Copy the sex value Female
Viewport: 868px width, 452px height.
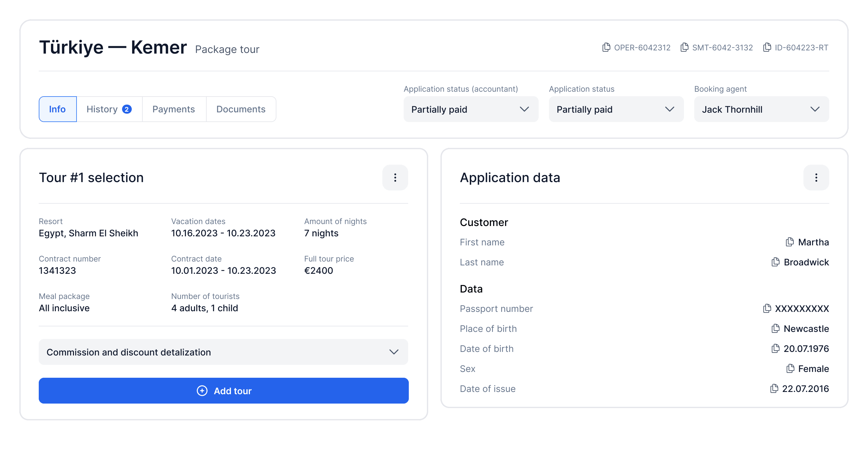[790, 368]
